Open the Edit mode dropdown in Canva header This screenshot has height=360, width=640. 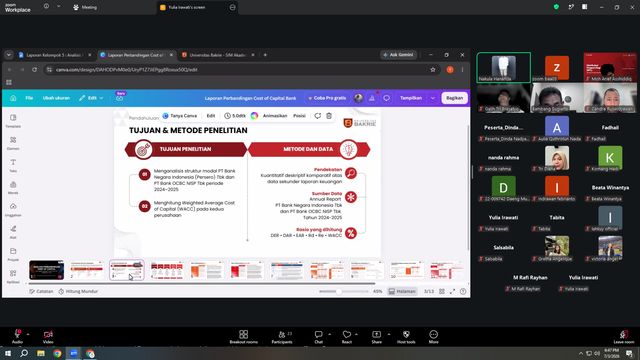point(91,98)
